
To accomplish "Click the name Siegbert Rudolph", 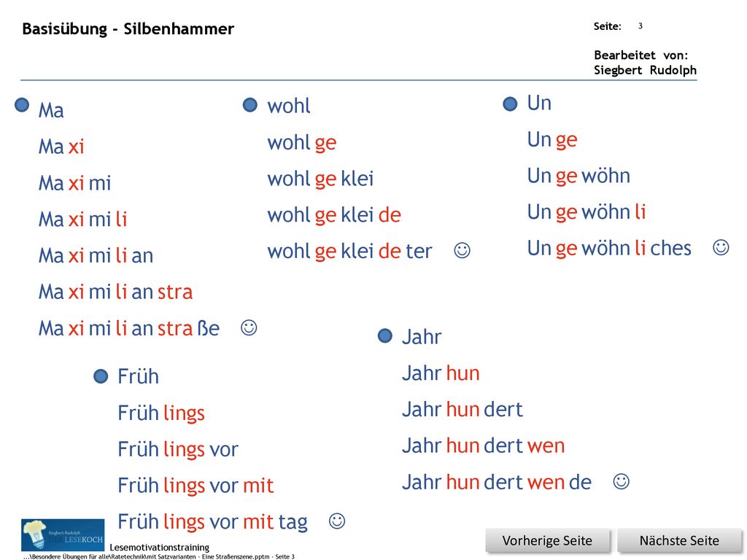I will 645,71.
